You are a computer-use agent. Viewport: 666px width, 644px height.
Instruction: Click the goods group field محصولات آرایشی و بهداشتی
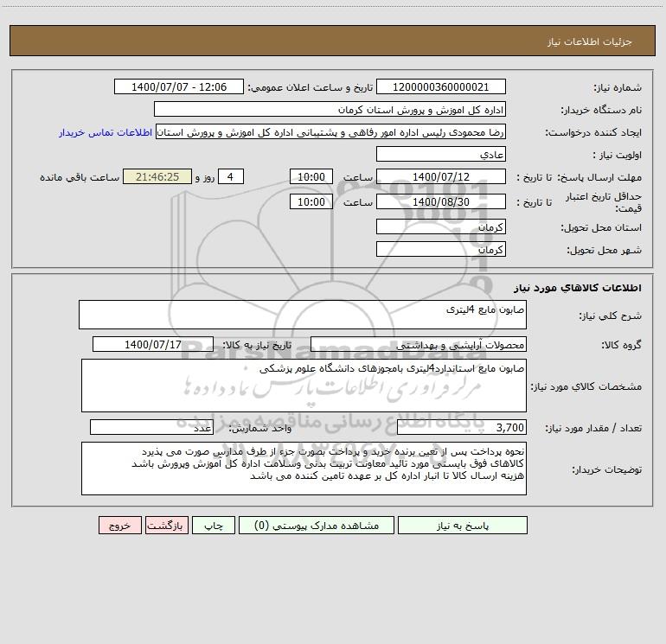(x=419, y=344)
